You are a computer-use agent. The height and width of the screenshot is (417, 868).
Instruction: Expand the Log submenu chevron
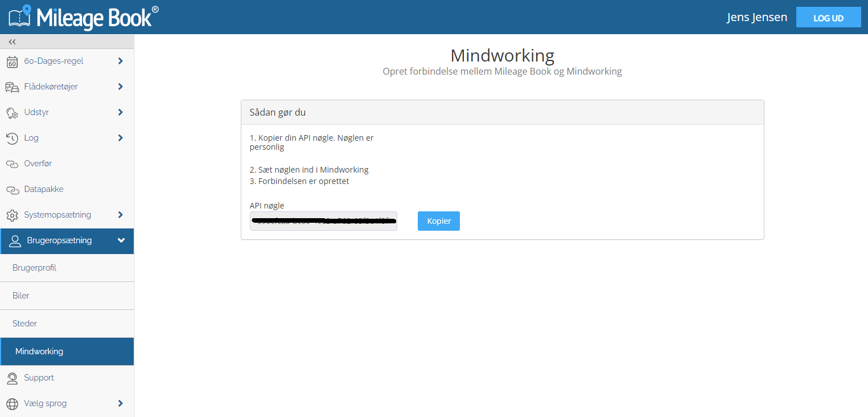120,138
